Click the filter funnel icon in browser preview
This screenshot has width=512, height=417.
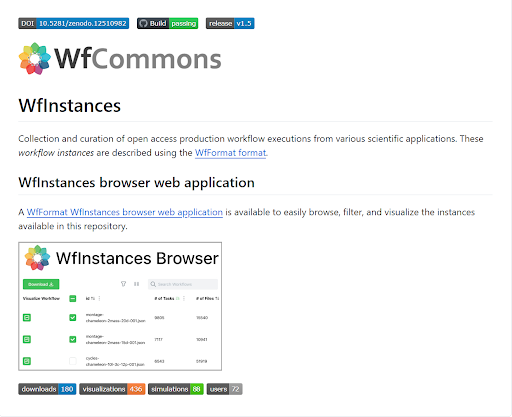123,284
